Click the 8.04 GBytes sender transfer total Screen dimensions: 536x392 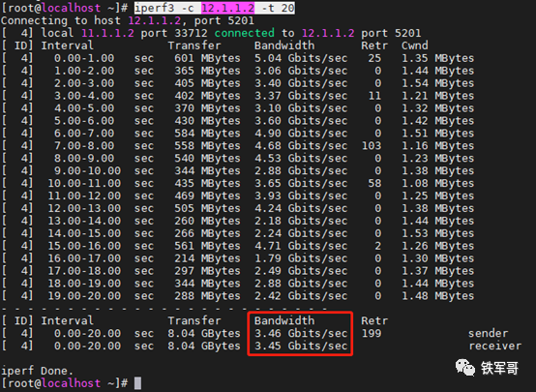pos(204,333)
